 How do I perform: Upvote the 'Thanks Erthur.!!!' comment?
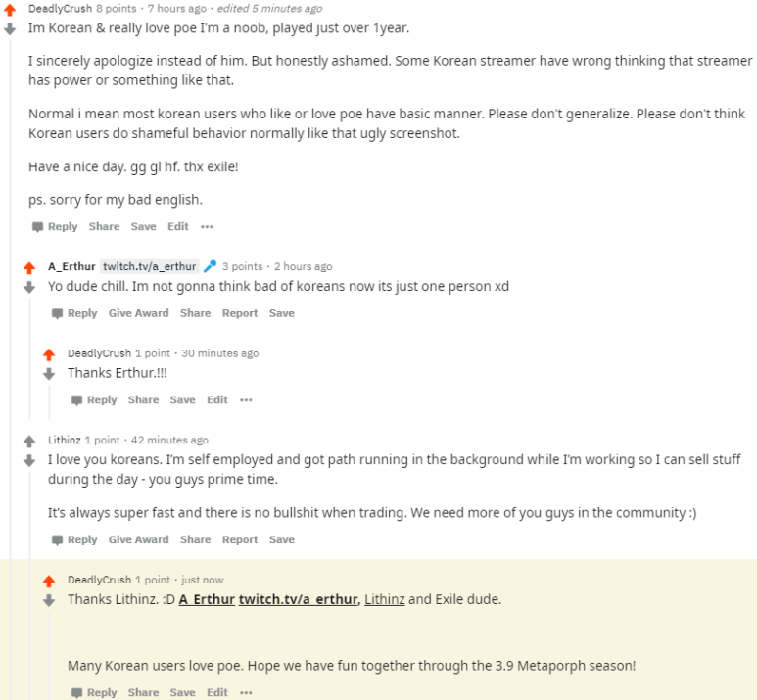[49, 354]
